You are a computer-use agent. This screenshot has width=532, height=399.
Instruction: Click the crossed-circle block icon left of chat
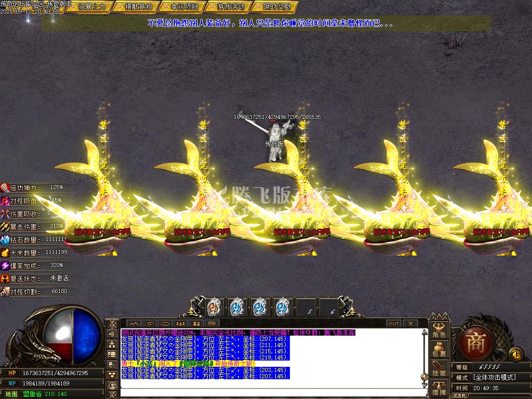pyautogui.click(x=112, y=385)
